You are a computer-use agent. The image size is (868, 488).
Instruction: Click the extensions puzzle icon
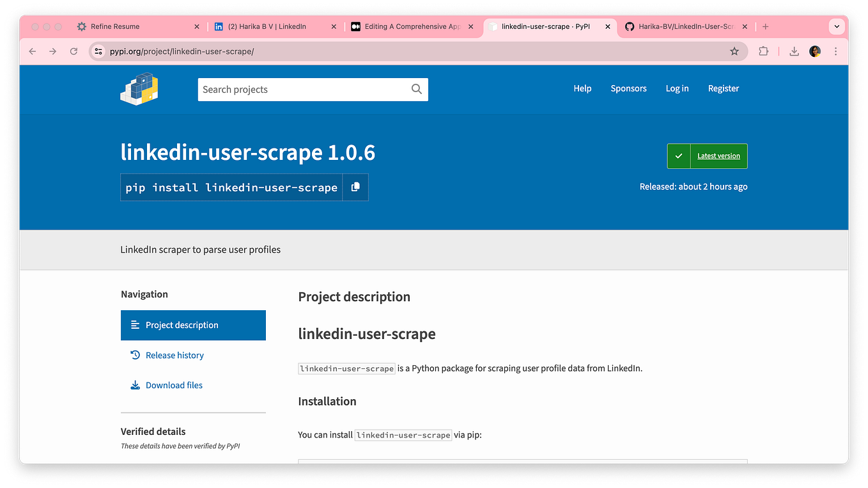(763, 51)
